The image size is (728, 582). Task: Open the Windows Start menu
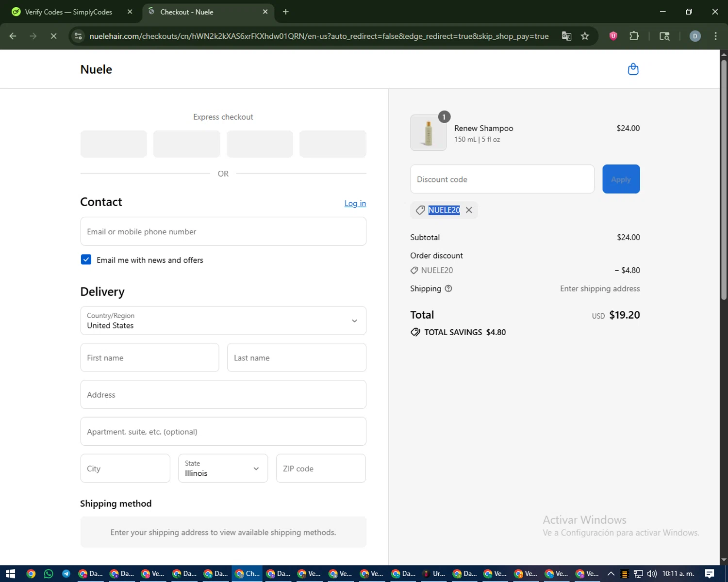[x=10, y=574]
